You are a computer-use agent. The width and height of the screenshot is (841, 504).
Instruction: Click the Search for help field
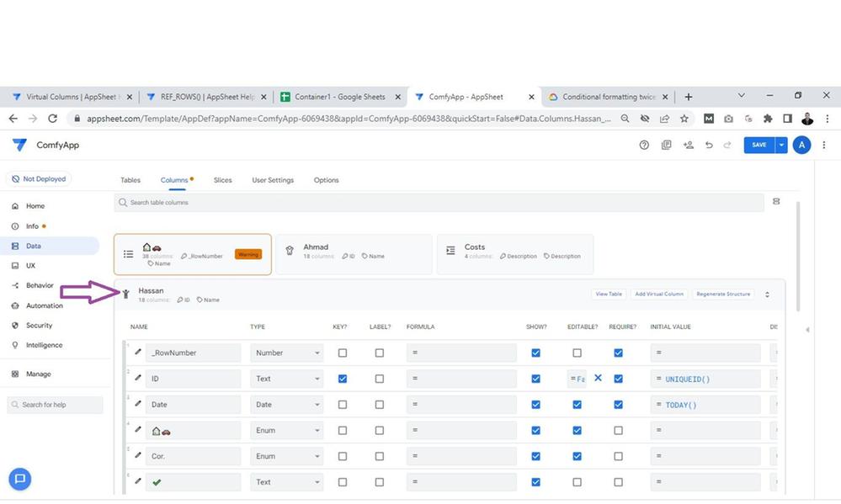56,405
